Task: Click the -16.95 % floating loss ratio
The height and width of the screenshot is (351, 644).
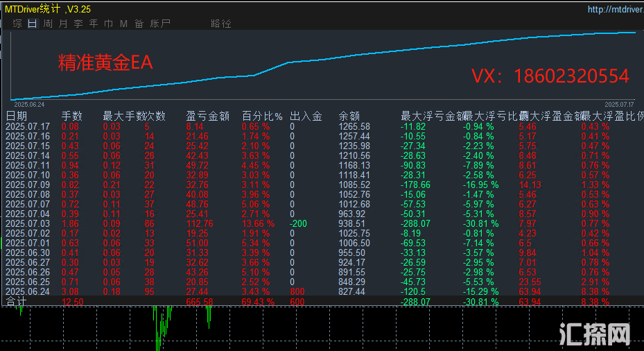Action: [x=480, y=185]
